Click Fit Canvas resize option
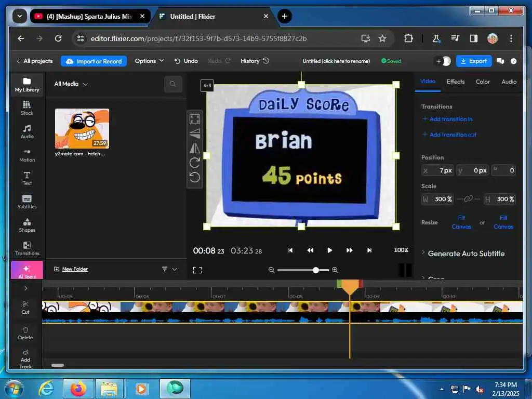 pyautogui.click(x=461, y=222)
